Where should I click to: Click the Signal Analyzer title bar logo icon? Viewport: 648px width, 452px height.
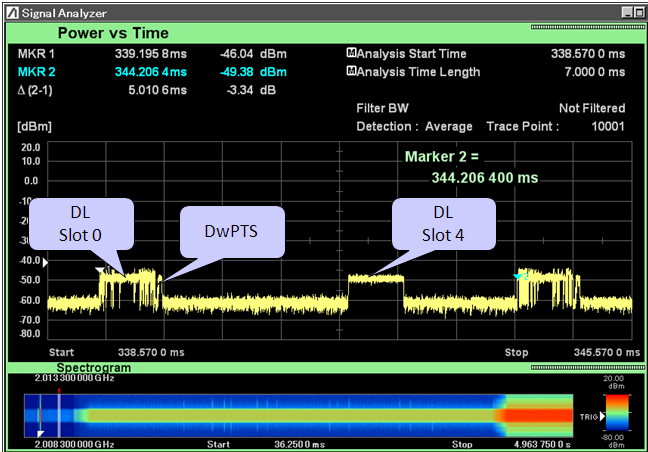pos(12,13)
